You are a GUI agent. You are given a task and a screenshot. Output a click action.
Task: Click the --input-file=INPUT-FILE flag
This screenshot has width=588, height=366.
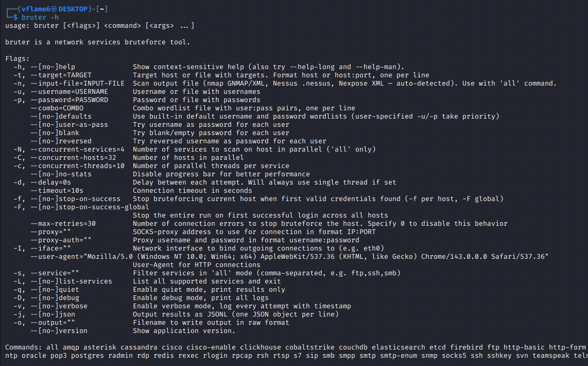(77, 84)
